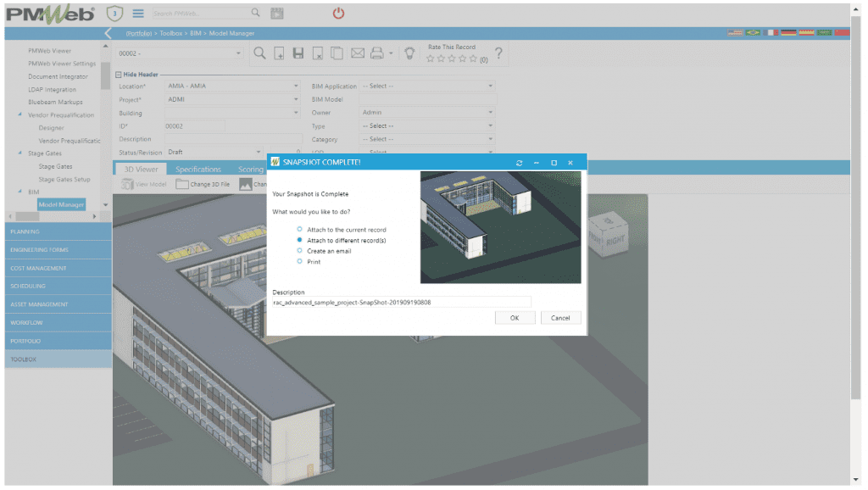The width and height of the screenshot is (868, 490).
Task: Select Model Manager in sidebar tree
Action: tap(61, 204)
